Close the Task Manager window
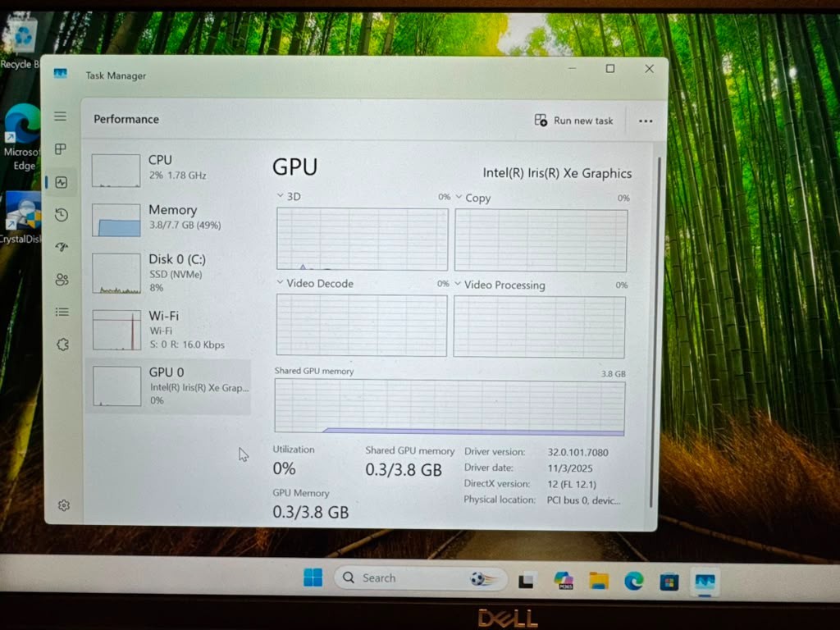 (x=650, y=69)
